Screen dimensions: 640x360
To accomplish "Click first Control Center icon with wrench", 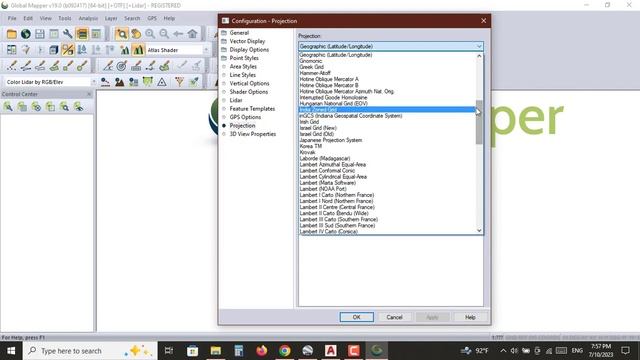I will coord(8,107).
